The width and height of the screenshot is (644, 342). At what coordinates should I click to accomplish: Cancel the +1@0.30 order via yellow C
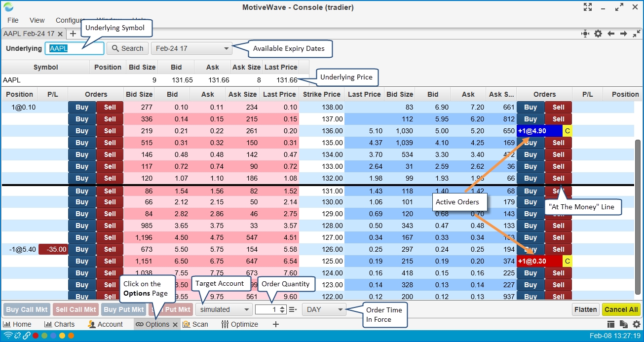pos(568,261)
